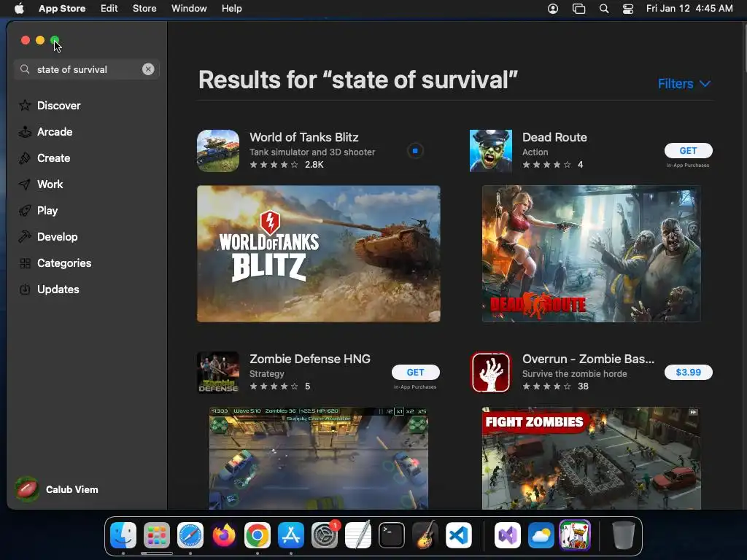
Task: Open the Window menu
Action: 189,8
